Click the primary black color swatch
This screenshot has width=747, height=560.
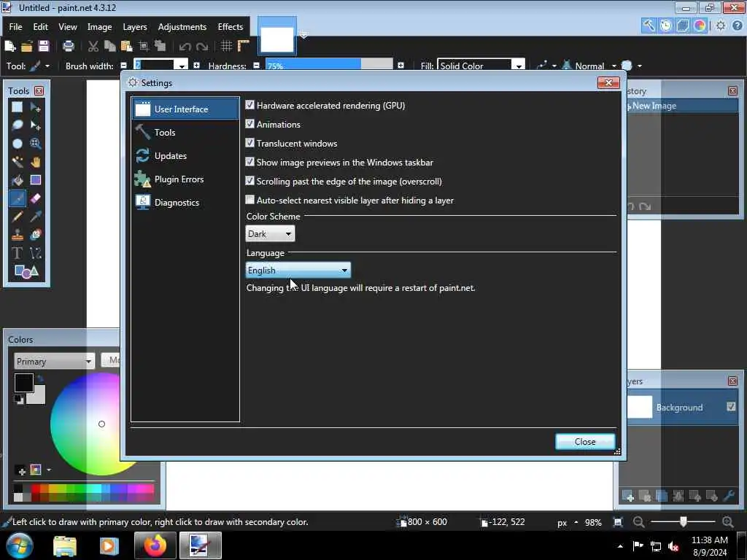[23, 382]
